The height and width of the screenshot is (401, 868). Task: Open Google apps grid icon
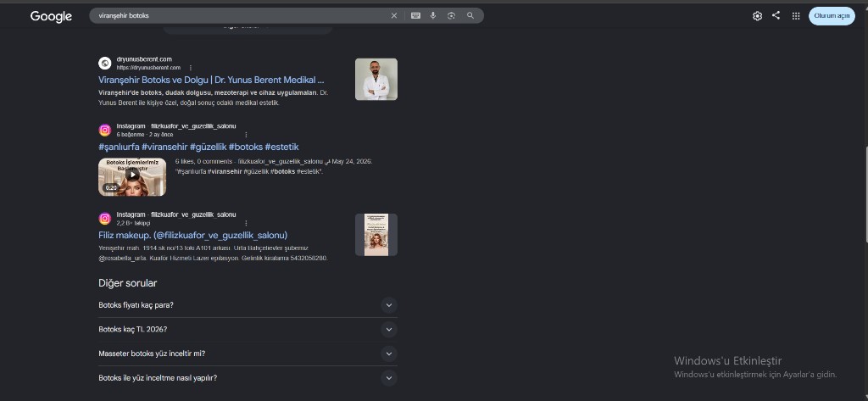tap(796, 16)
